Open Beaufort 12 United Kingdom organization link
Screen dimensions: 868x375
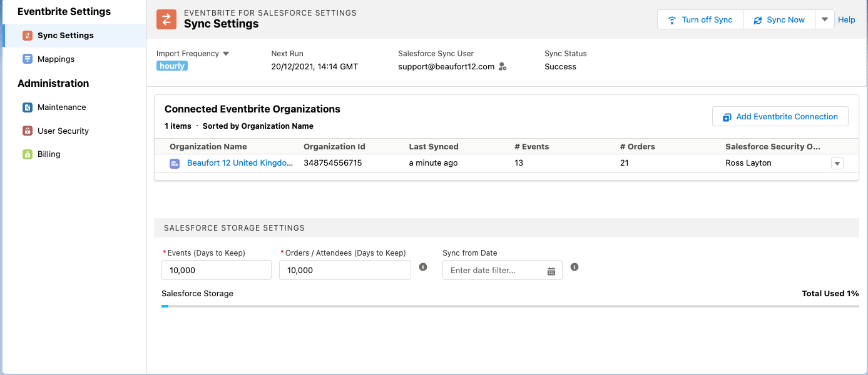pos(240,163)
